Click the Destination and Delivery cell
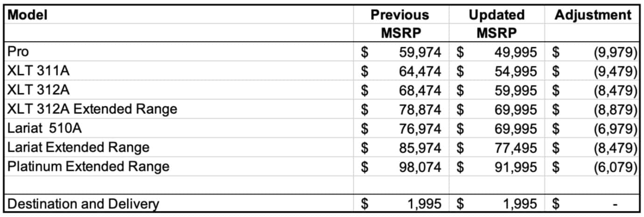Screen dimensions: 644x217 click(x=84, y=204)
